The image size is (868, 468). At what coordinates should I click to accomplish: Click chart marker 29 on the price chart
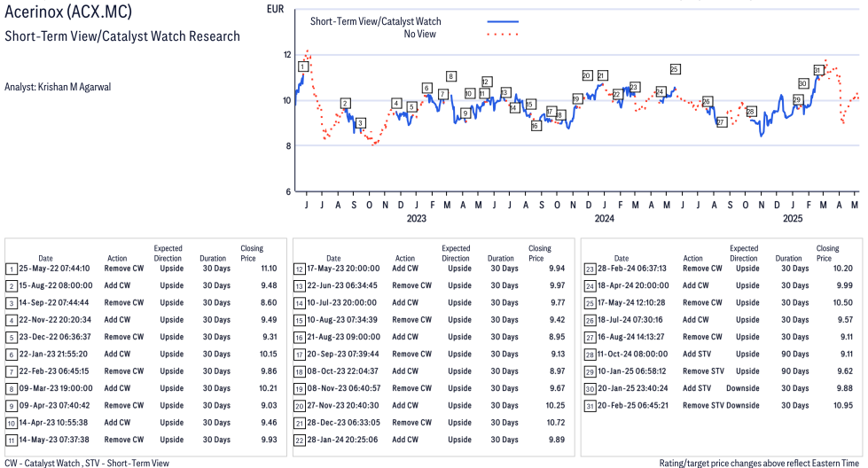pyautogui.click(x=798, y=99)
